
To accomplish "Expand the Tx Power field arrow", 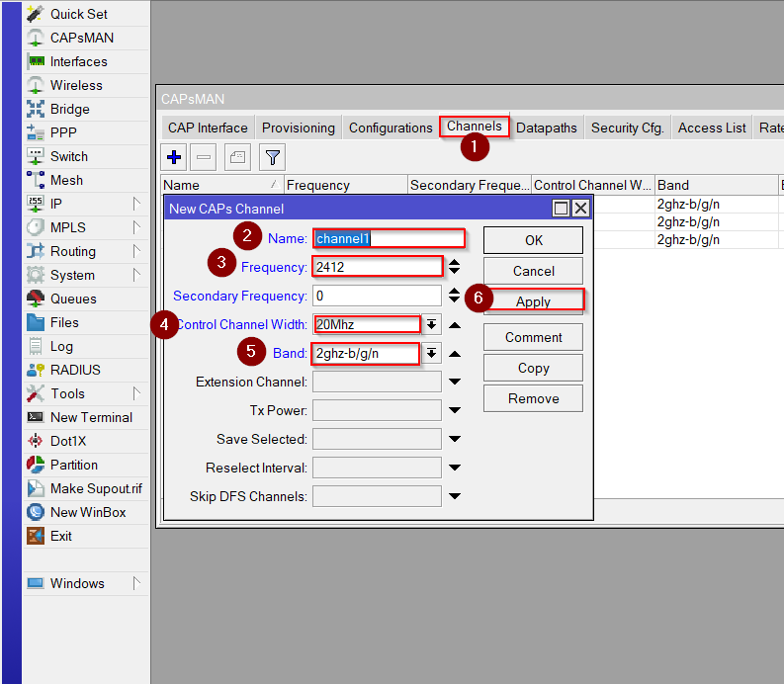I will click(x=455, y=410).
